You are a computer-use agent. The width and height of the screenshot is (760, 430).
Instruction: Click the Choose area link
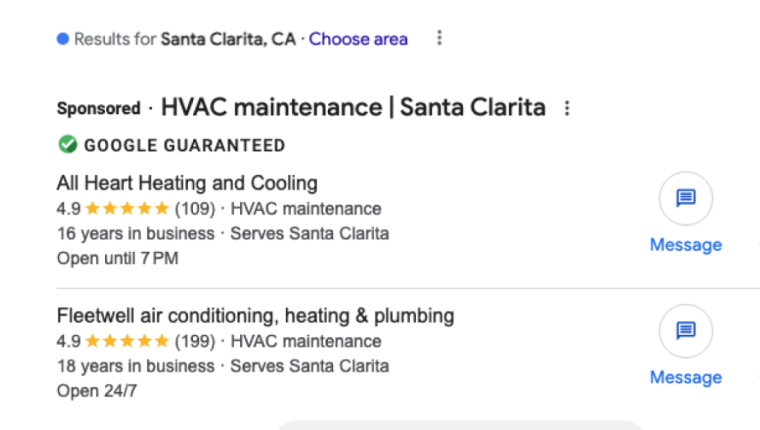(358, 40)
